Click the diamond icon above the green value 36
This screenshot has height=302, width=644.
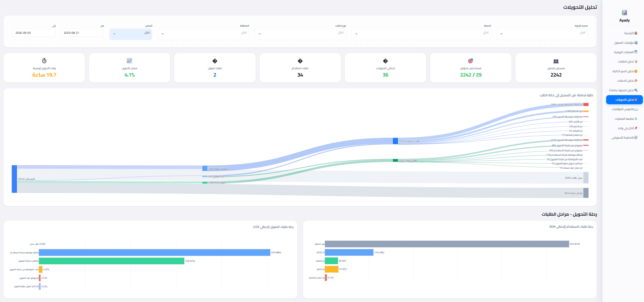click(385, 61)
